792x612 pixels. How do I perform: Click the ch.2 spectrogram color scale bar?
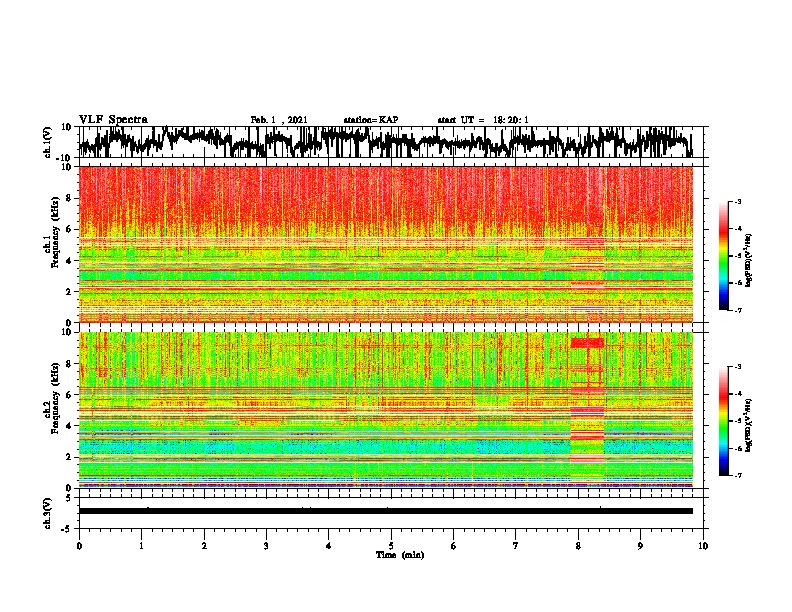[724, 421]
